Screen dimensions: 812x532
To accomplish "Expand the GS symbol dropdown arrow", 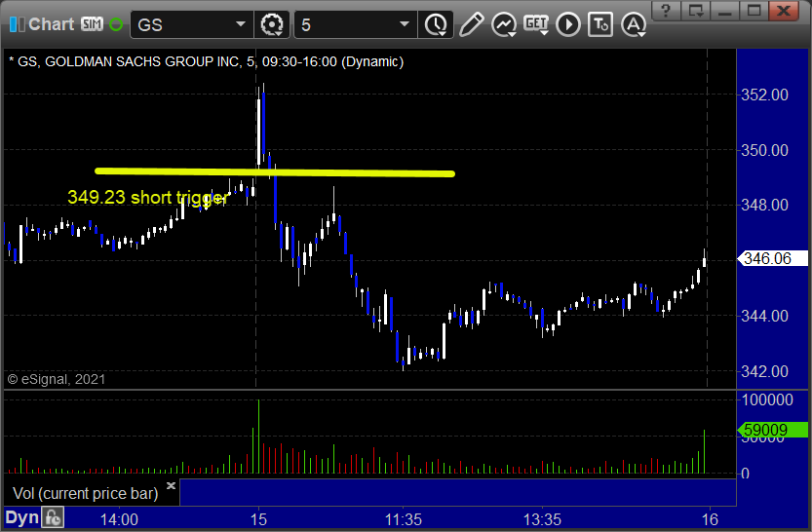I will 241,24.
